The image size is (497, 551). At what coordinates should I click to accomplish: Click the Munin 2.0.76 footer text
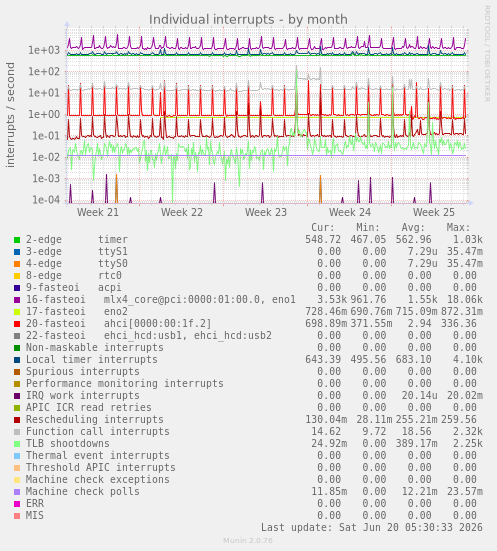pos(248,540)
